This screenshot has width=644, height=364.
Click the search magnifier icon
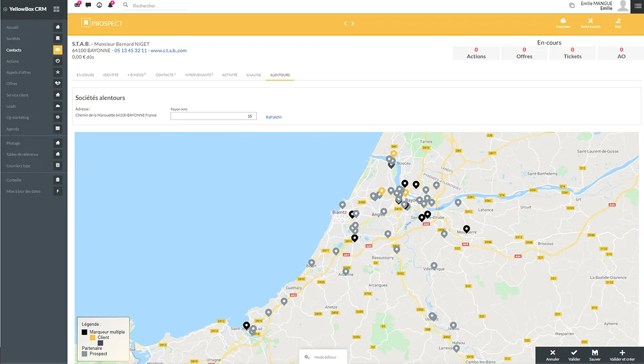[126, 5]
